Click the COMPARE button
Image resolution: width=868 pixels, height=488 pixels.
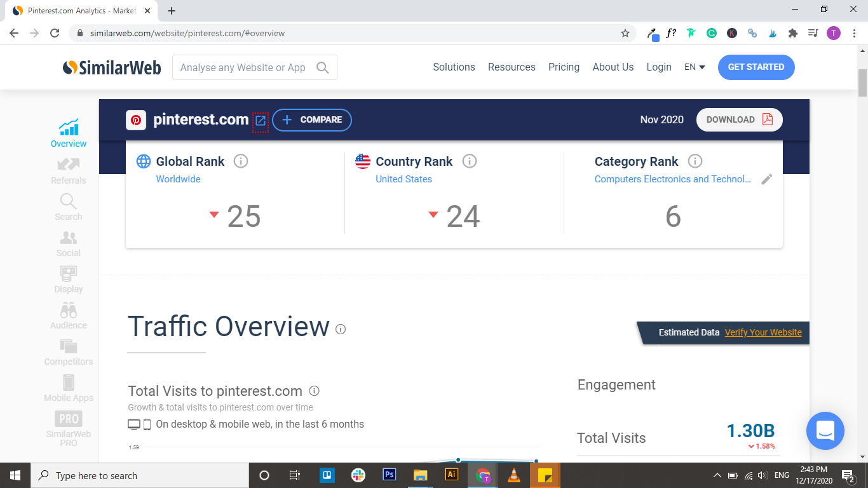(x=312, y=120)
